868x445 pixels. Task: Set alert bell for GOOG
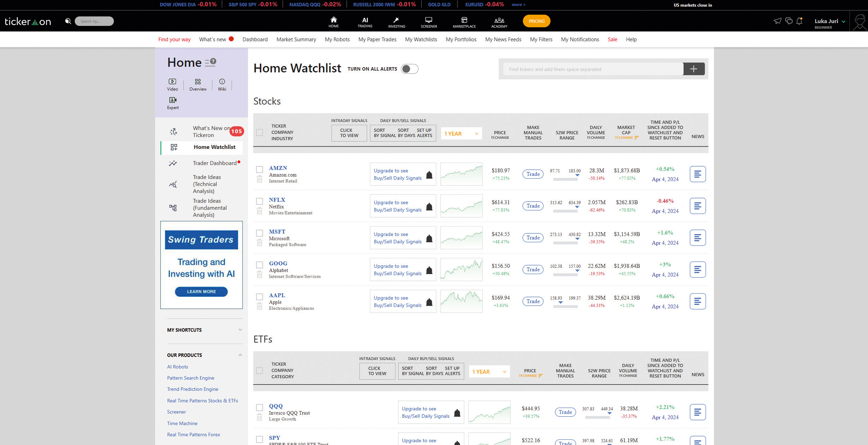pos(429,270)
